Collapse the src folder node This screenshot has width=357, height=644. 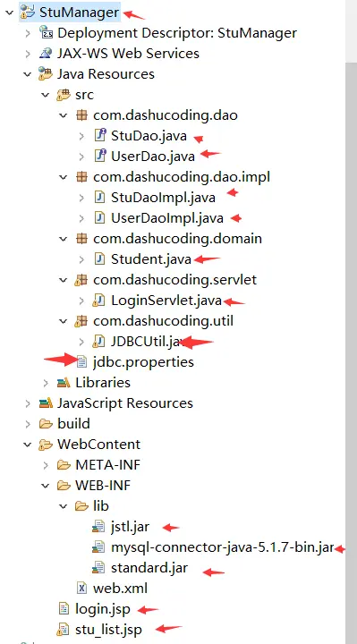[46, 95]
